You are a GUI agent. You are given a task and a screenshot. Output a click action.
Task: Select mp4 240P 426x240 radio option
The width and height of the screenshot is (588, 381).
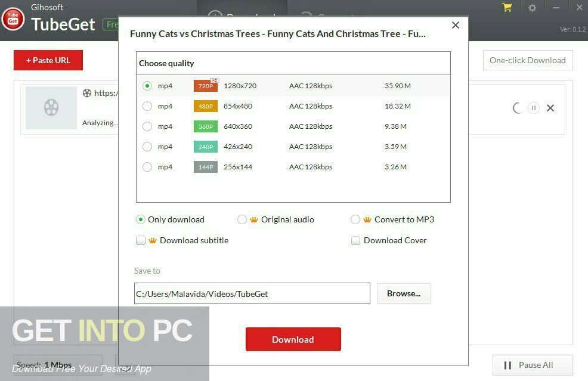coord(147,147)
